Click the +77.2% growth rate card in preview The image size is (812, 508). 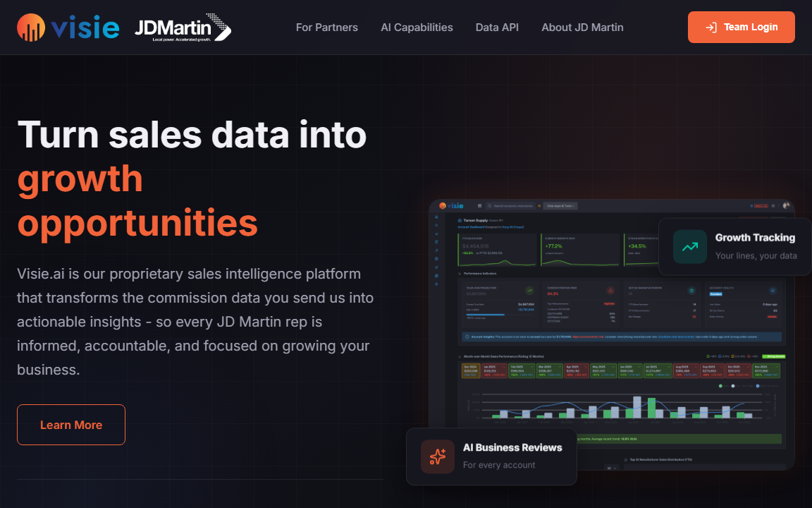pos(580,250)
